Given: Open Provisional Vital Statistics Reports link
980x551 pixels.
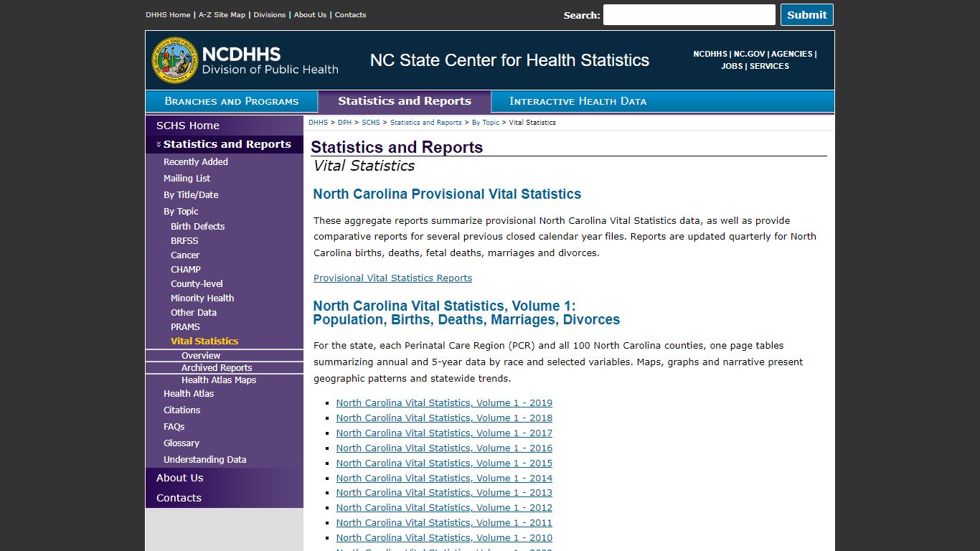Looking at the screenshot, I should pyautogui.click(x=392, y=278).
